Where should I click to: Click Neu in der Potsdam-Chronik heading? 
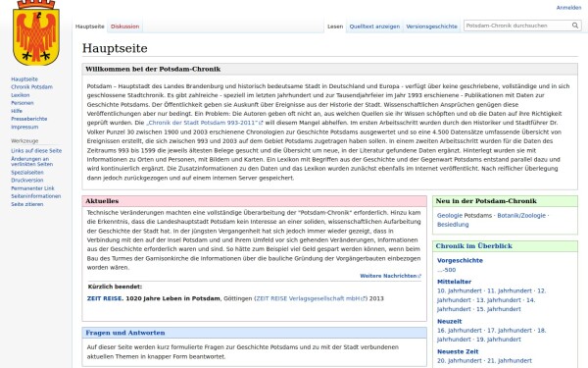[x=486, y=201]
